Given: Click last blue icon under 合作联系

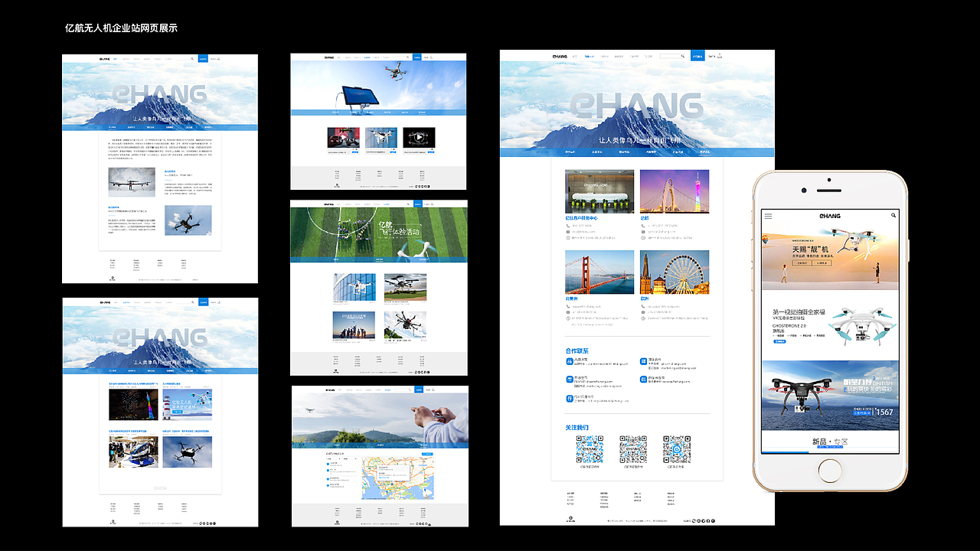Looking at the screenshot, I should pyautogui.click(x=570, y=399).
